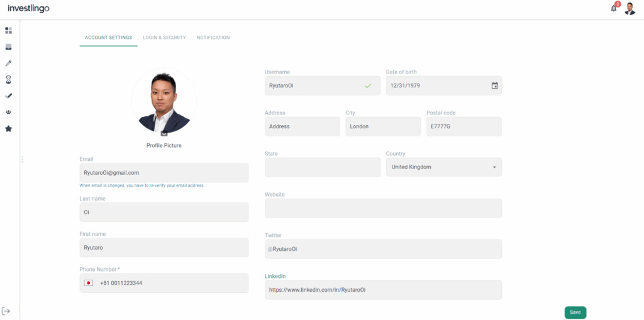
Task: Open the hourglass sidebar icon
Action: (x=8, y=80)
